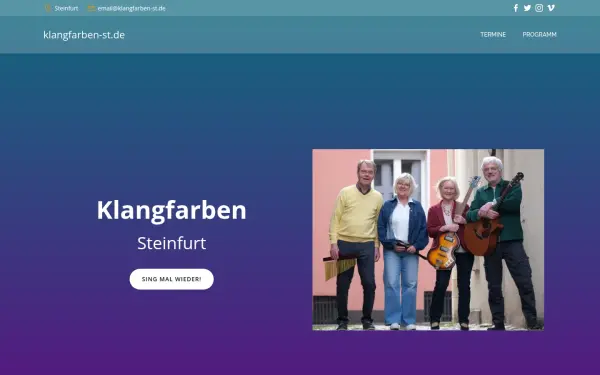Viewport: 600px width, 375px height.
Task: Click the Steinfurt location text in top bar
Action: pos(66,8)
